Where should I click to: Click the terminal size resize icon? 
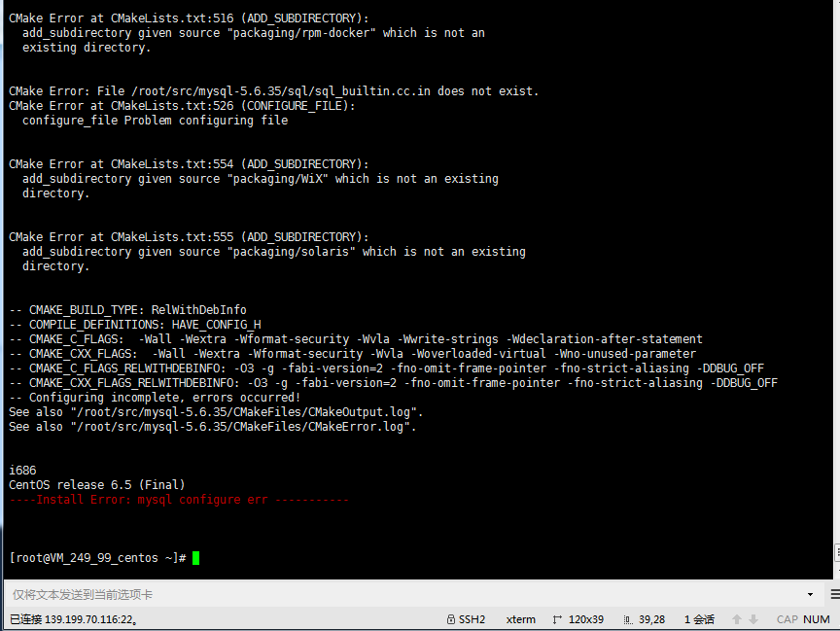click(x=557, y=619)
